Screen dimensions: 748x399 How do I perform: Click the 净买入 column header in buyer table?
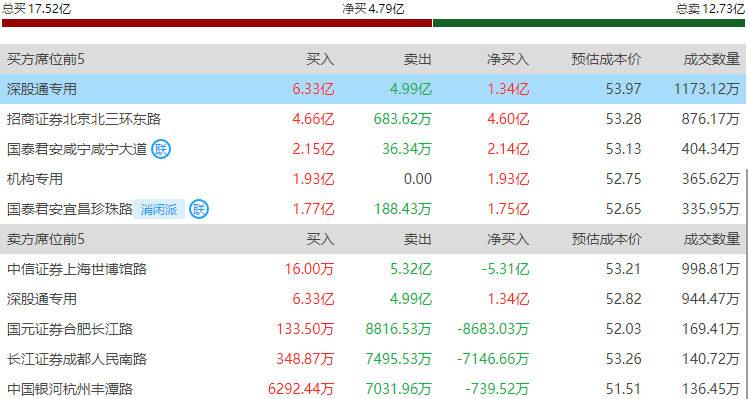tap(508, 59)
